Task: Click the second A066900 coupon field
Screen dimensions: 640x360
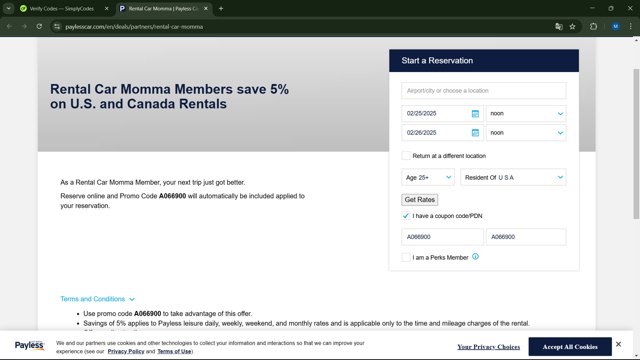Action: click(526, 237)
